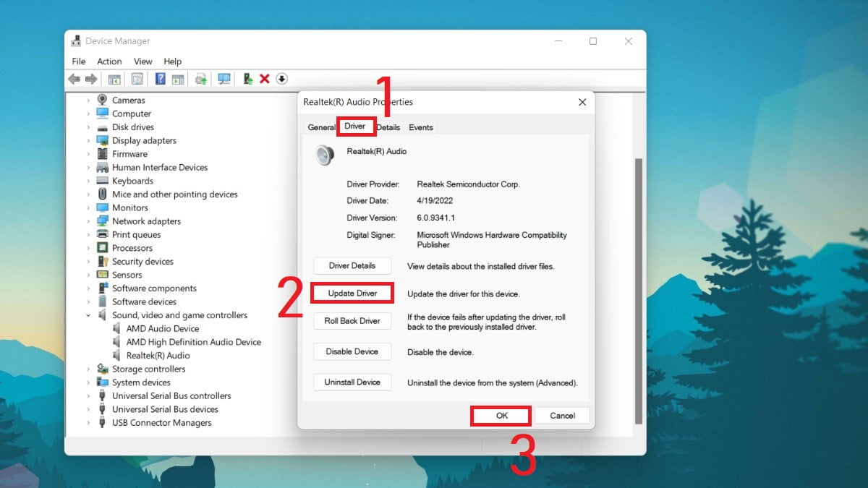The height and width of the screenshot is (488, 868).
Task: Close the Realtek(R) Audio Properties dialog
Action: click(582, 103)
